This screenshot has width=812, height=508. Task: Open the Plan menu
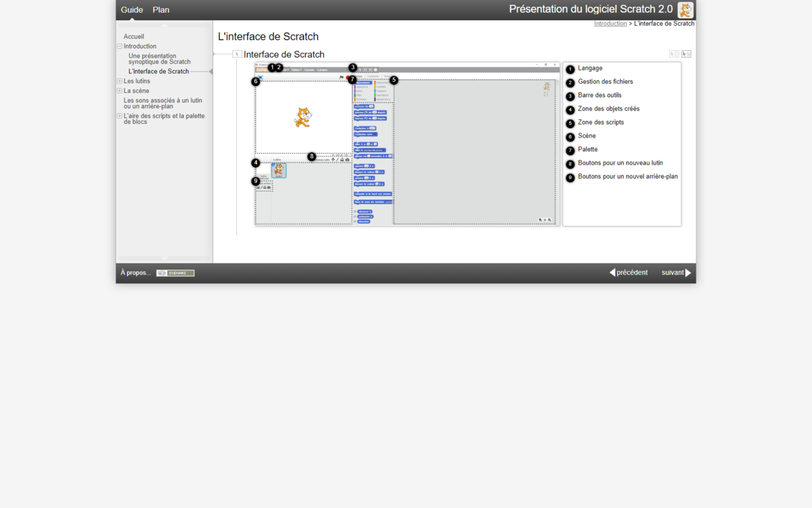pos(161,9)
